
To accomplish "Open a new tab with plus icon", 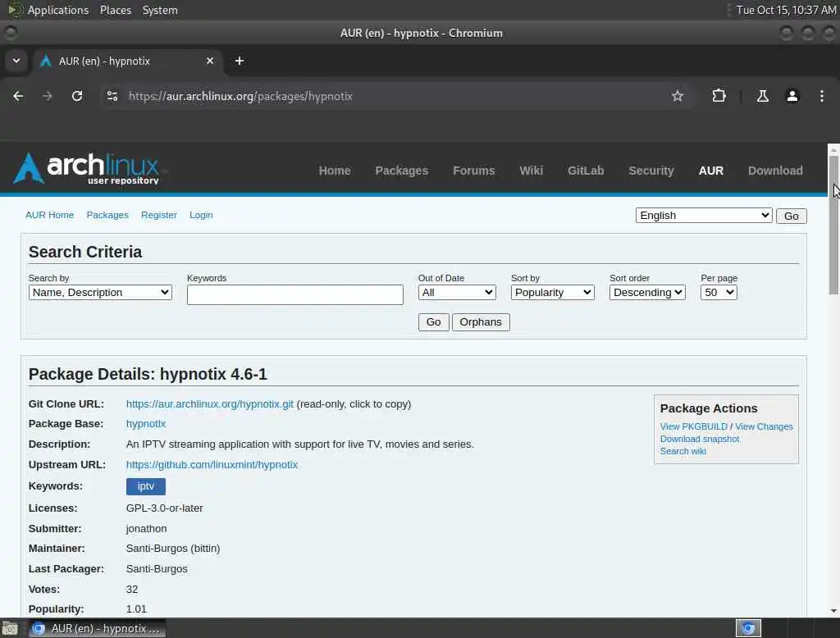I will 240,61.
